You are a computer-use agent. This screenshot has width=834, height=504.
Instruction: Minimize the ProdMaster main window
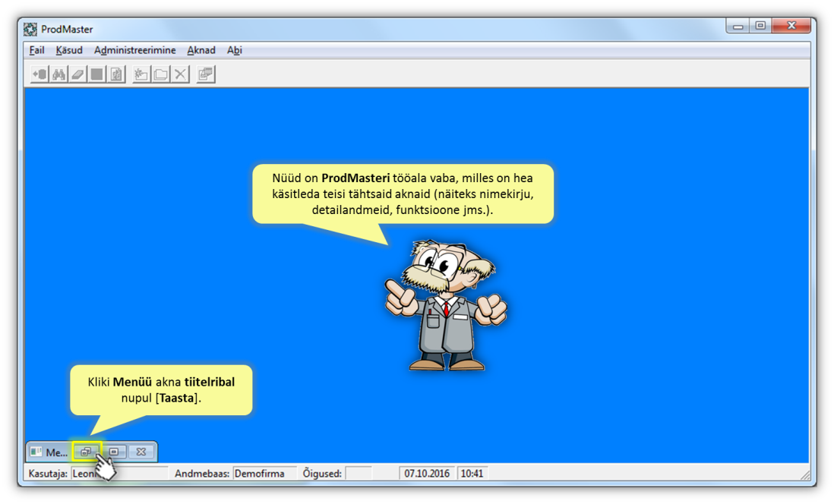pos(738,26)
